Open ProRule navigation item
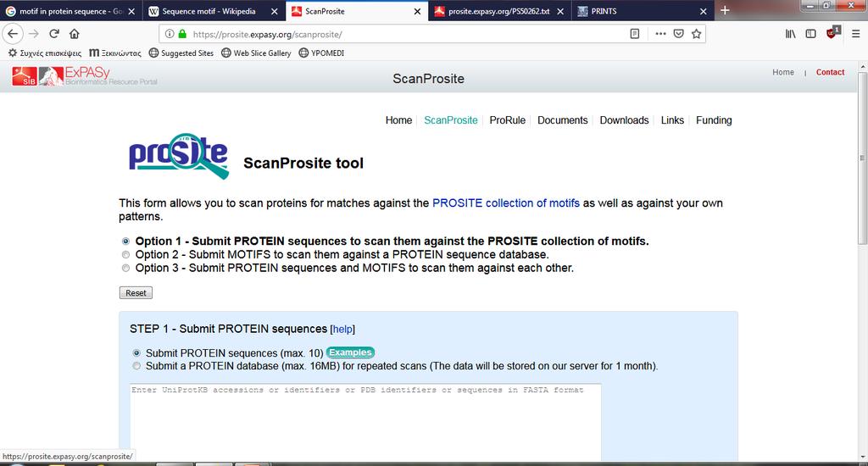 point(507,120)
